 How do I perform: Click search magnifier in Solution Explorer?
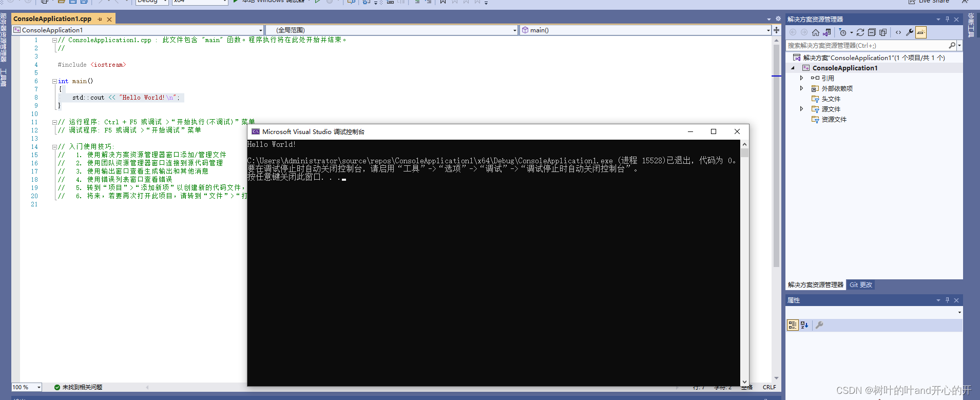pos(952,45)
